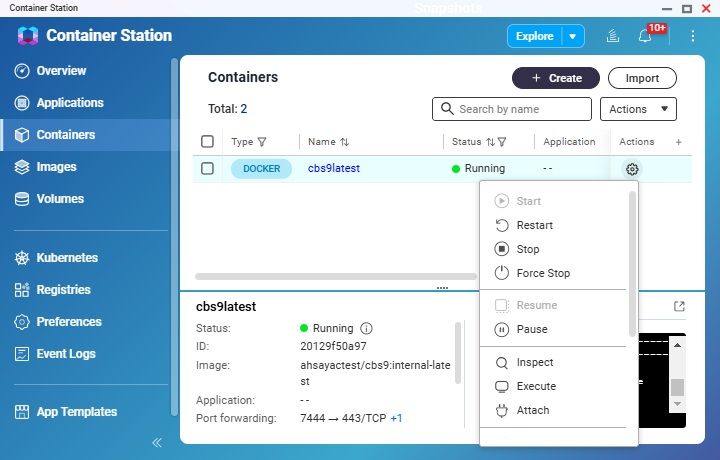Click the Application column header
The height and width of the screenshot is (460, 720).
[569, 142]
